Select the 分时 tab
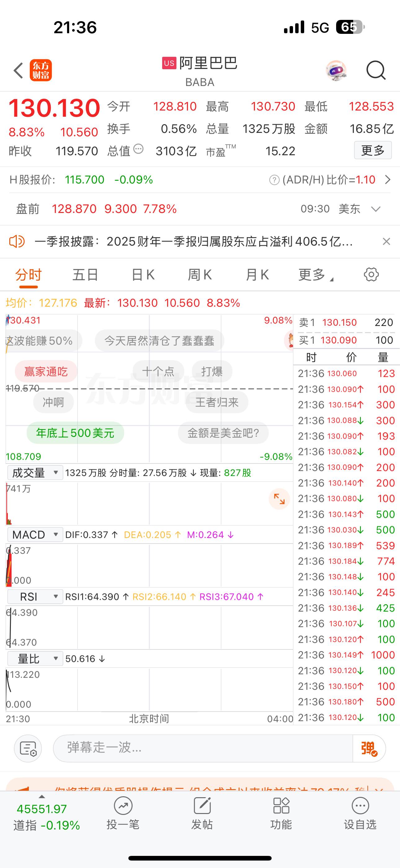The height and width of the screenshot is (868, 400). point(28,275)
